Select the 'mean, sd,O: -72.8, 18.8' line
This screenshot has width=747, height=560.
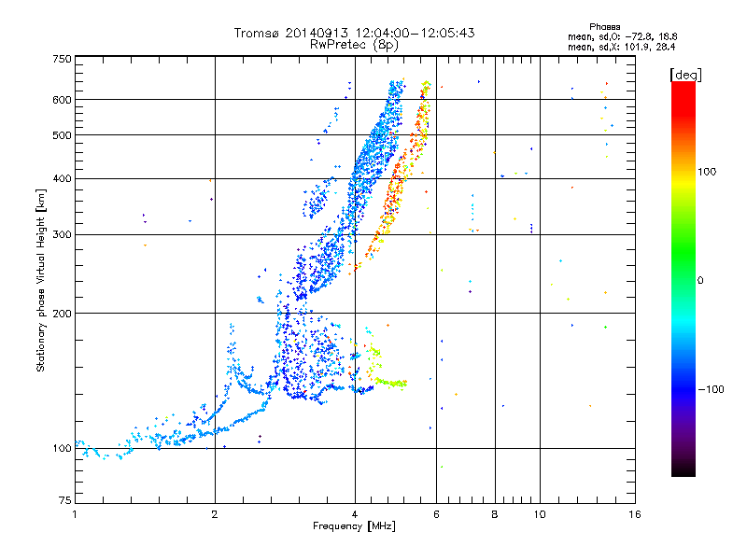[622, 36]
